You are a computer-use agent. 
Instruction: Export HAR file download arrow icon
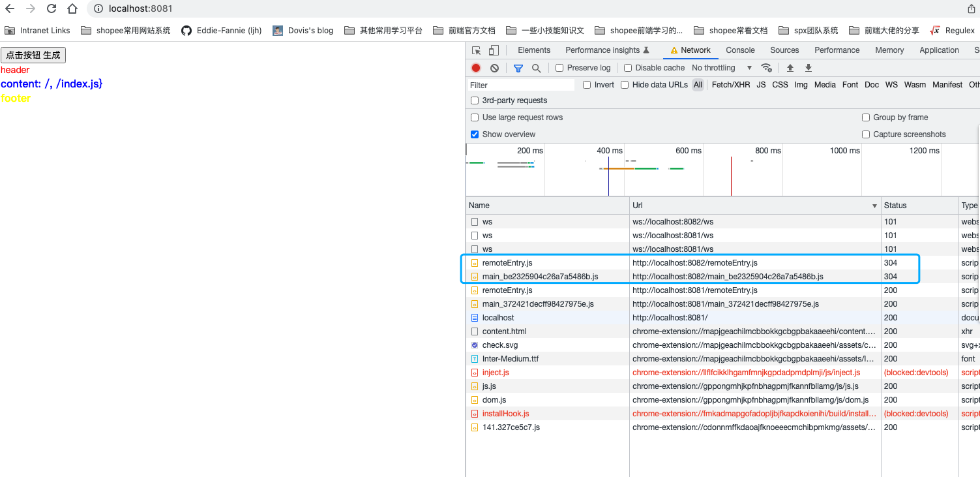[x=809, y=68]
